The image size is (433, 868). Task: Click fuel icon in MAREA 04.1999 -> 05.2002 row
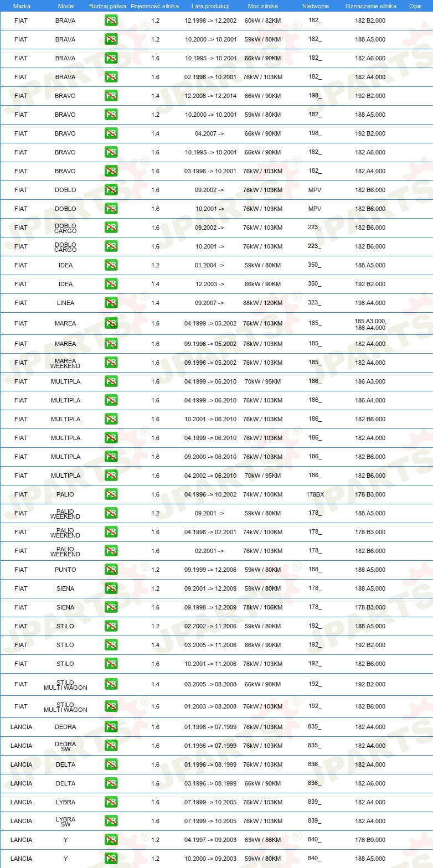point(111,323)
